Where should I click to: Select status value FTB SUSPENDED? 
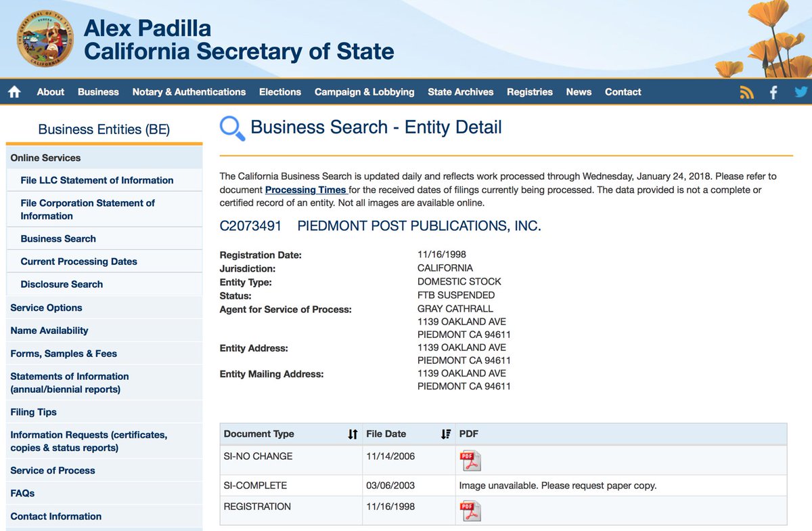[x=456, y=295]
